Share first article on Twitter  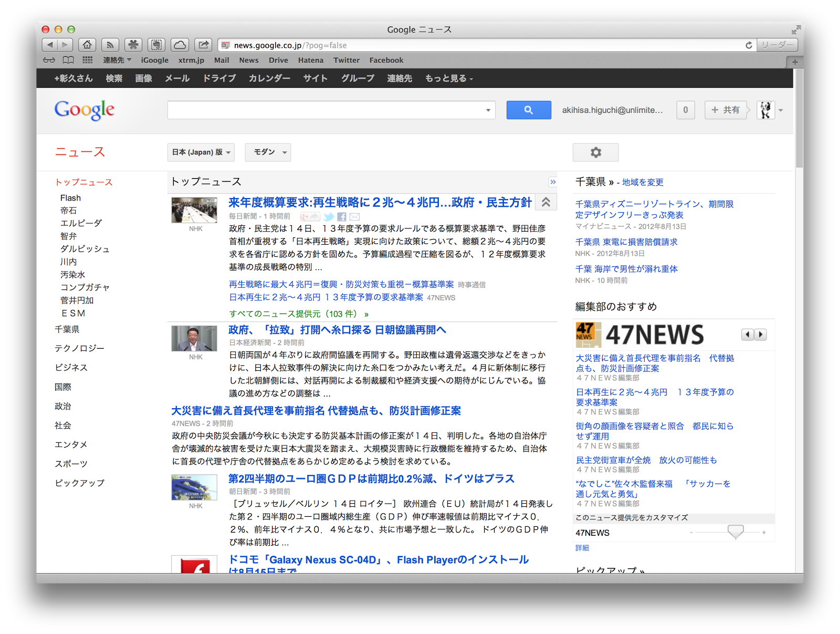click(329, 216)
